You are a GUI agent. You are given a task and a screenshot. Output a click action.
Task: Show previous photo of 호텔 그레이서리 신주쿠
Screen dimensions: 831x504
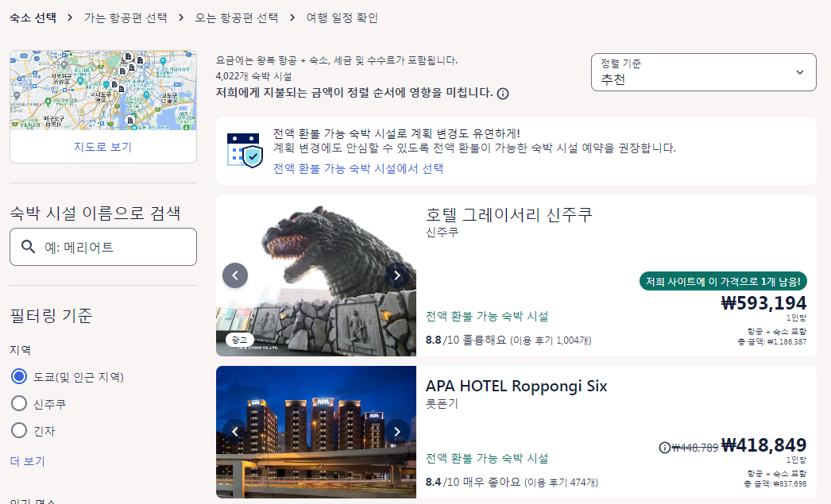(x=235, y=275)
